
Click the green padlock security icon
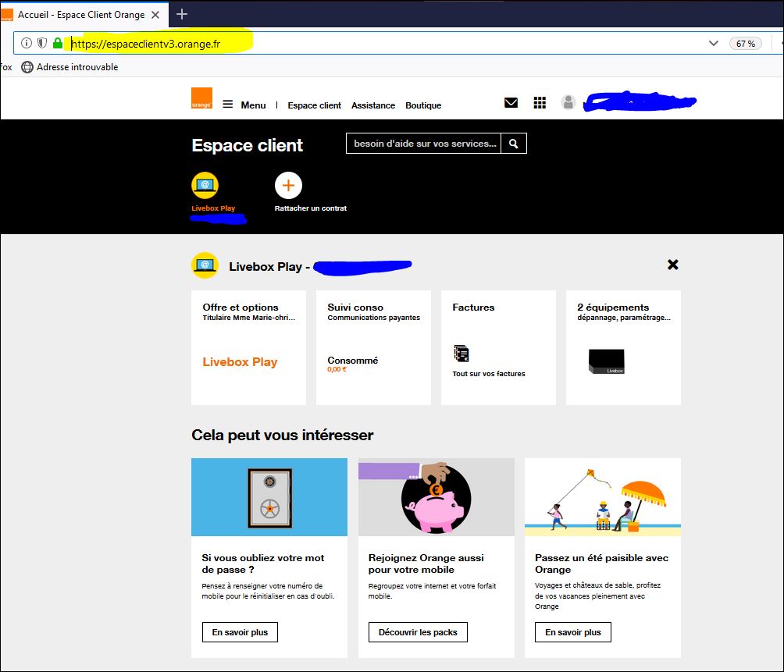[58, 44]
